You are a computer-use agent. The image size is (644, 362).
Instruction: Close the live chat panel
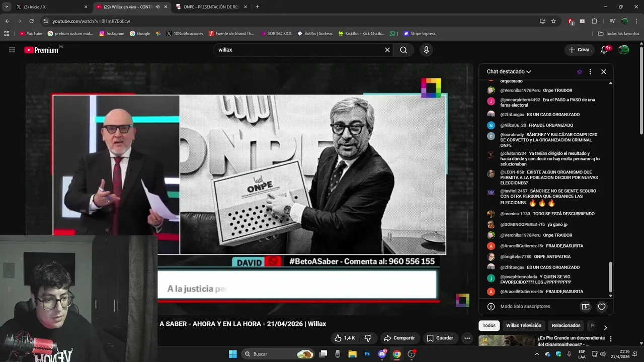click(604, 72)
